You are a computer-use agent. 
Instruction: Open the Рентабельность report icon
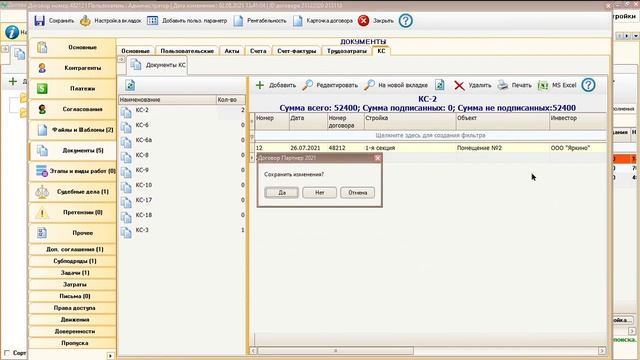[x=238, y=20]
